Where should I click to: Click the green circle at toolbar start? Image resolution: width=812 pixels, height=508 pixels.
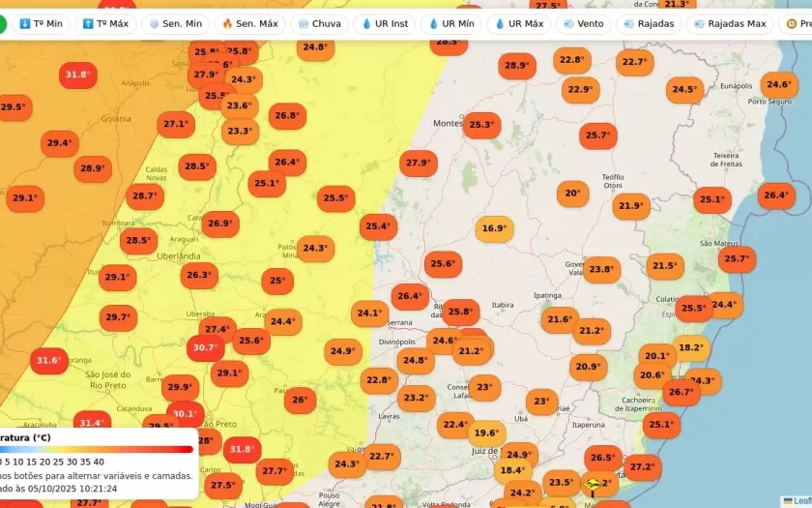(x=3, y=23)
